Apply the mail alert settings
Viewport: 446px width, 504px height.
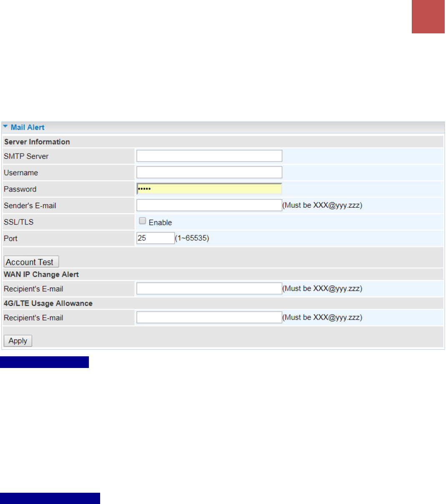[x=18, y=341]
